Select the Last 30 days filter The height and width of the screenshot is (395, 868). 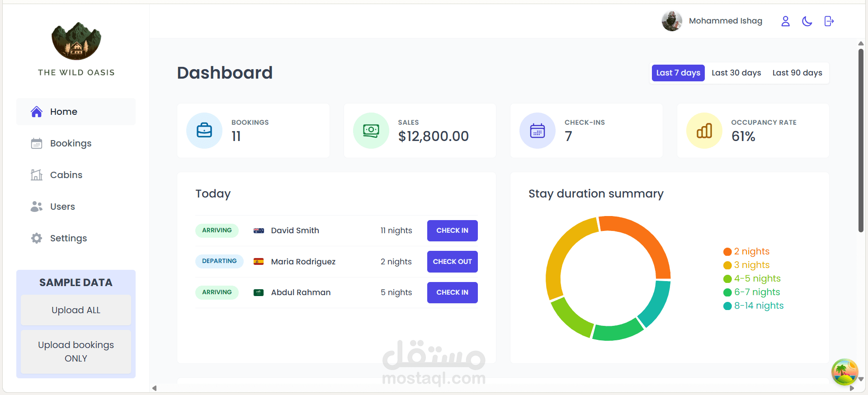736,73
